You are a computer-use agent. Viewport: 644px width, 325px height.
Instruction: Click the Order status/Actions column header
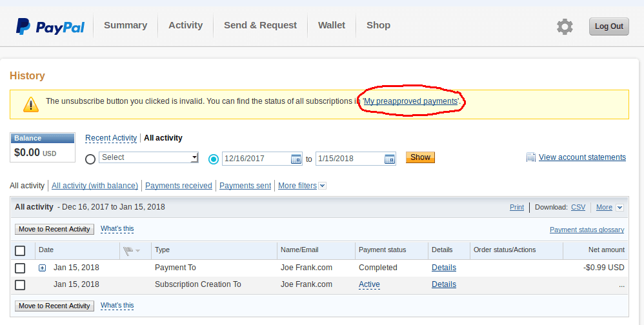pyautogui.click(x=505, y=250)
